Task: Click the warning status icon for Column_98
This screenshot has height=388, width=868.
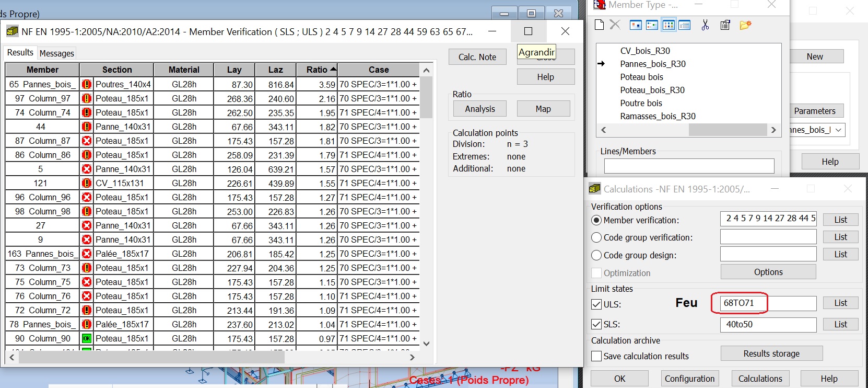Action: [87, 211]
